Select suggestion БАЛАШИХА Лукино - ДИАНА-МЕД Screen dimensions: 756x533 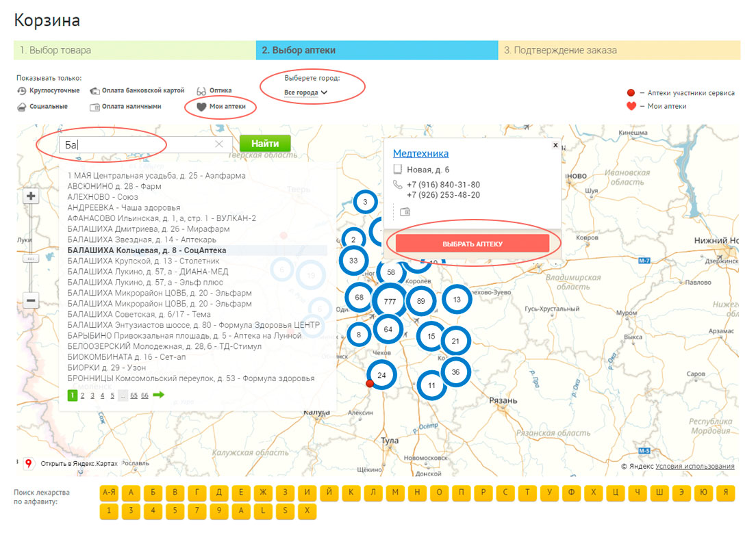(x=148, y=272)
